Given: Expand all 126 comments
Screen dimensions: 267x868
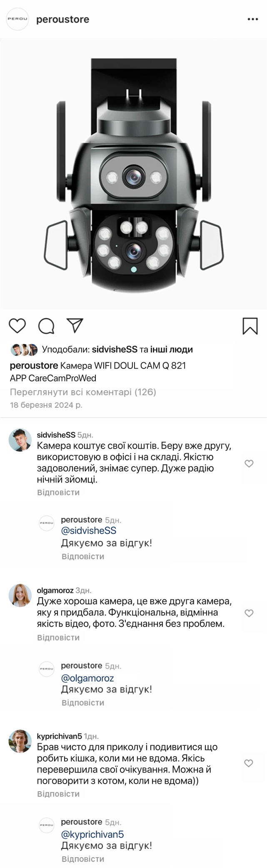Looking at the screenshot, I should 83,392.
